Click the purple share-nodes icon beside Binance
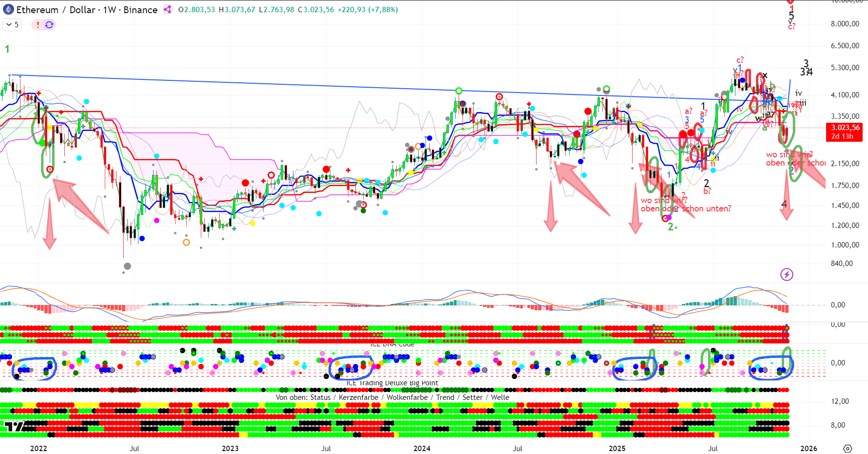The image size is (868, 454). point(168,9)
